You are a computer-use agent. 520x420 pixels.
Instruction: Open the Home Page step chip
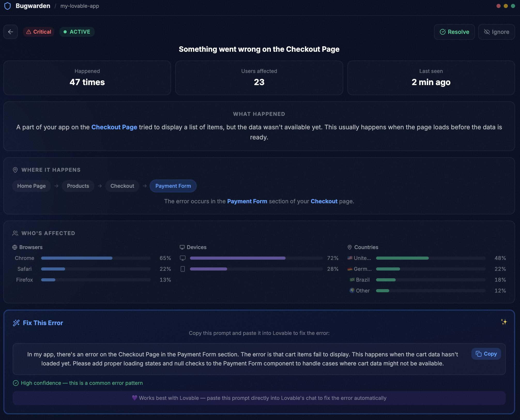point(31,186)
